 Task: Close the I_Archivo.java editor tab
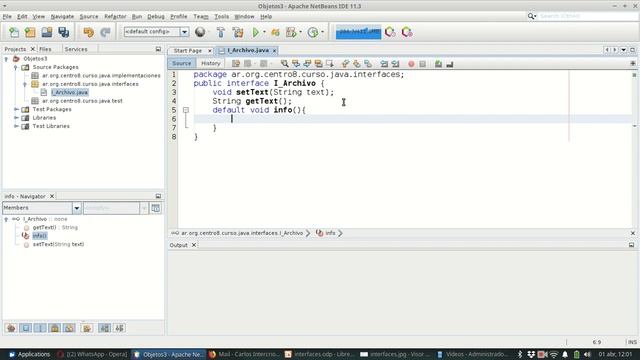tap(275, 51)
